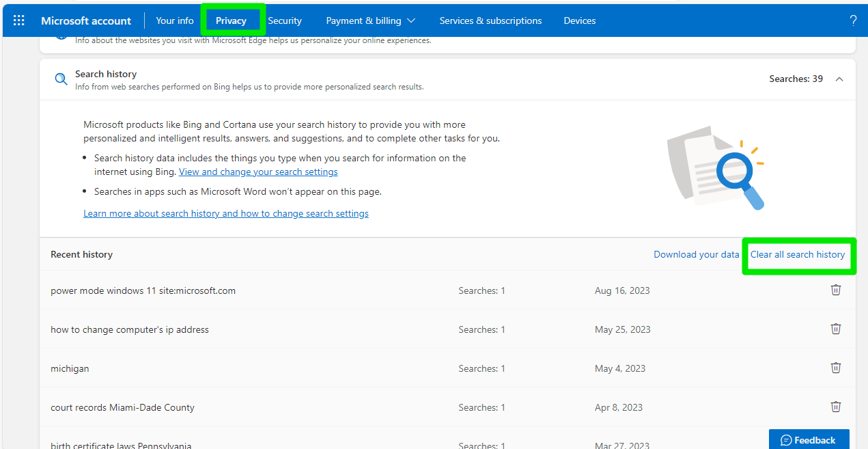This screenshot has height=449, width=868.
Task: Click the search history document illustration
Action: 715,167
